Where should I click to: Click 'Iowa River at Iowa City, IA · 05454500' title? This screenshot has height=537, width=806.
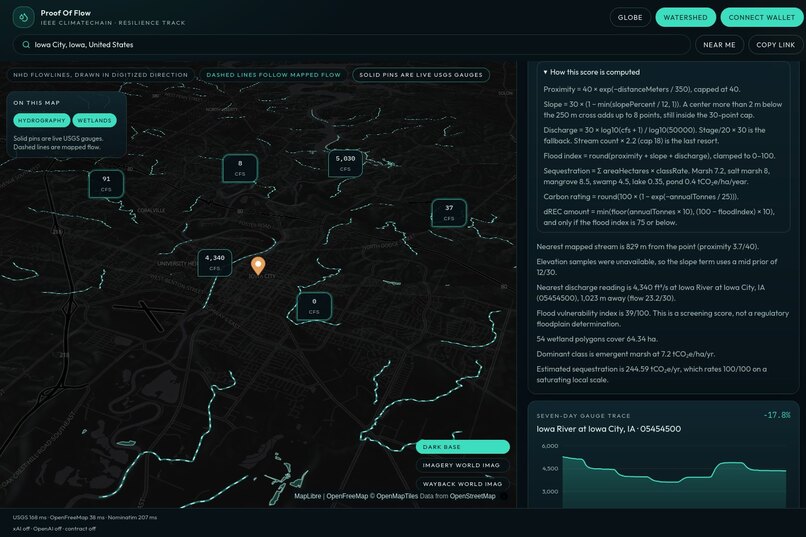click(x=609, y=429)
